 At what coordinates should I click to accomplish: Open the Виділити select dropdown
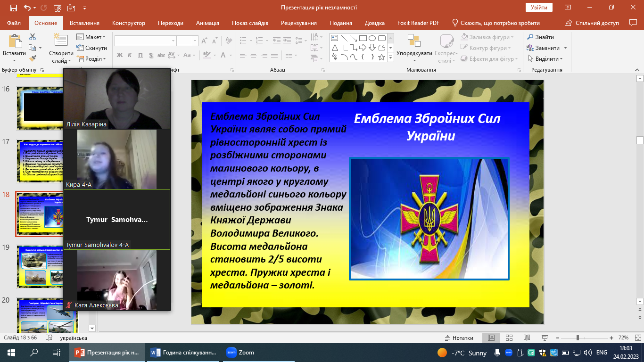coord(545,59)
